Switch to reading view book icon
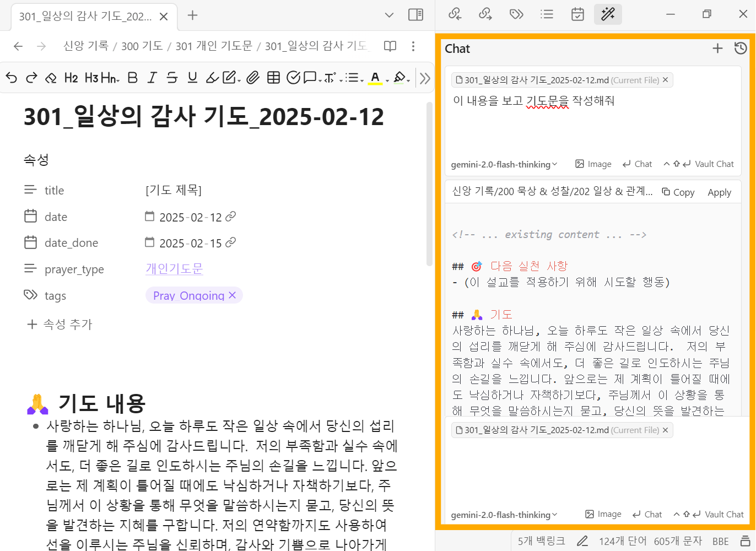Image resolution: width=756 pixels, height=551 pixels. click(x=390, y=46)
